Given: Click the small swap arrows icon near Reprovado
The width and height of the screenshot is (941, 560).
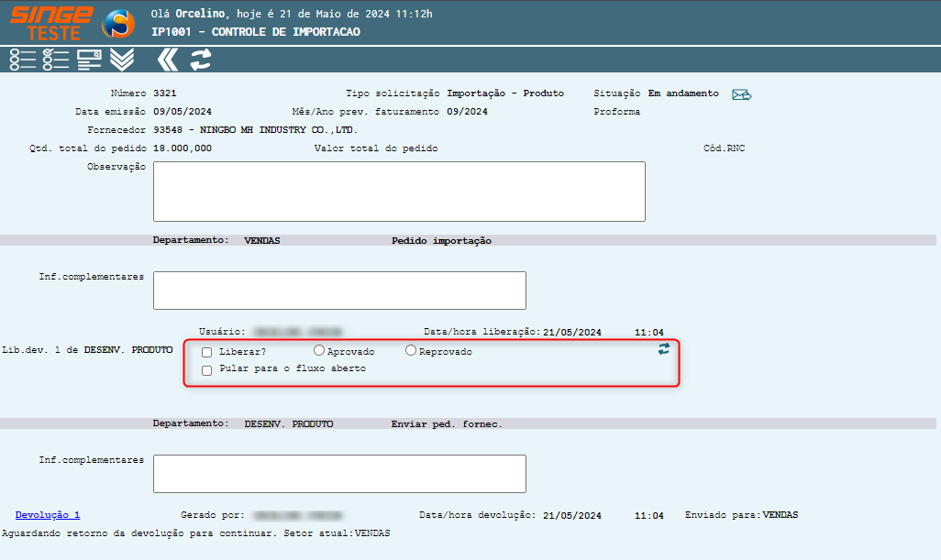Looking at the screenshot, I should coord(664,349).
